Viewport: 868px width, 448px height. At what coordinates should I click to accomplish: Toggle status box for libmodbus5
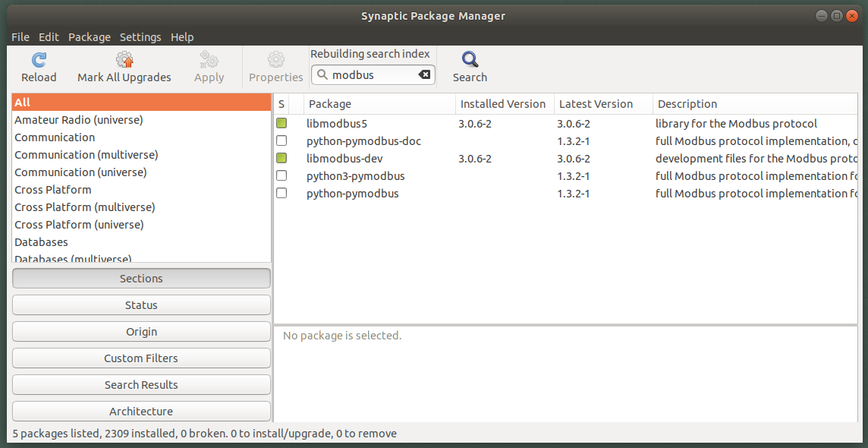[281, 124]
